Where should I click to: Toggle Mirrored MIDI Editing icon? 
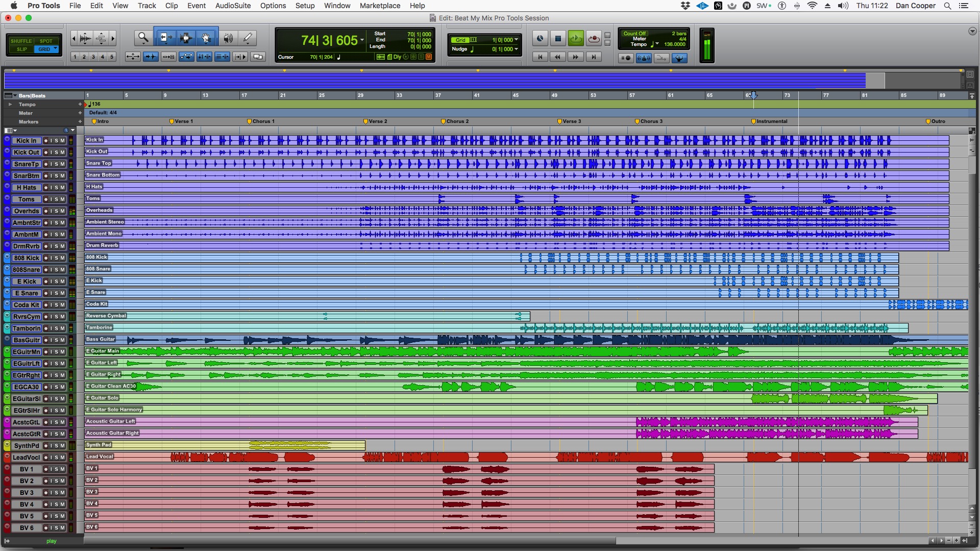(x=168, y=57)
